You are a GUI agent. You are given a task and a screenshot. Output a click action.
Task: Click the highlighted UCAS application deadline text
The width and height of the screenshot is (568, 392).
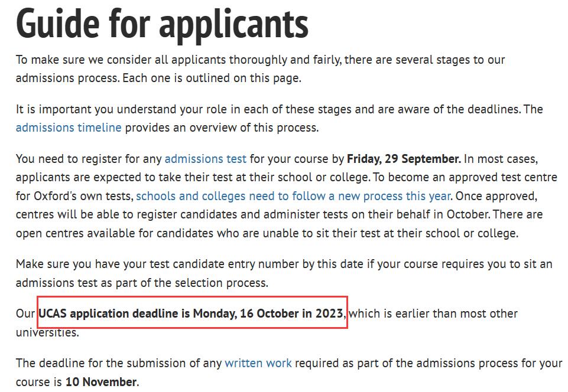coord(192,313)
